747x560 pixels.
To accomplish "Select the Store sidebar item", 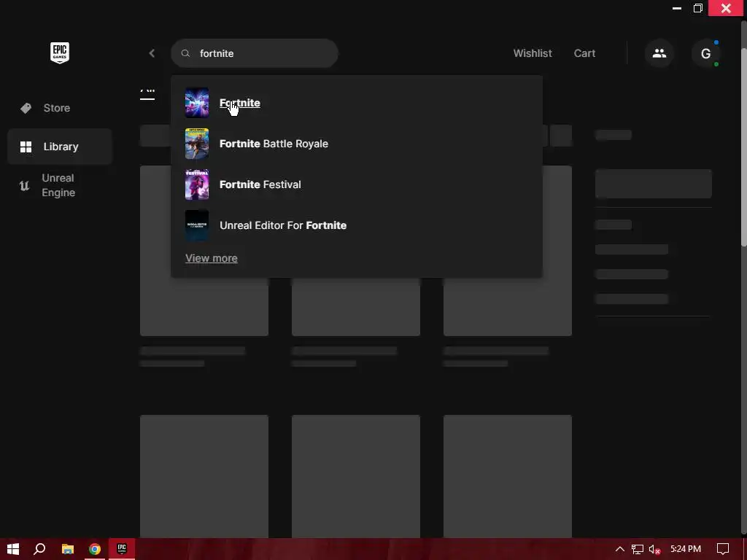I will [x=60, y=108].
